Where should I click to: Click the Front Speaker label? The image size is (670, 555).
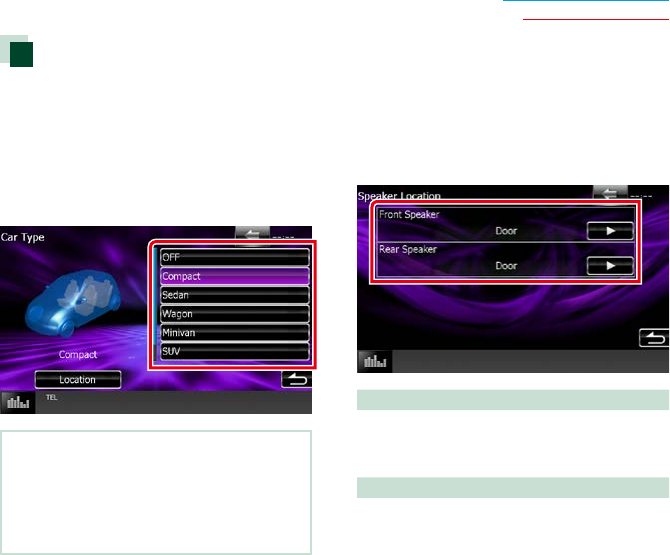(x=409, y=214)
